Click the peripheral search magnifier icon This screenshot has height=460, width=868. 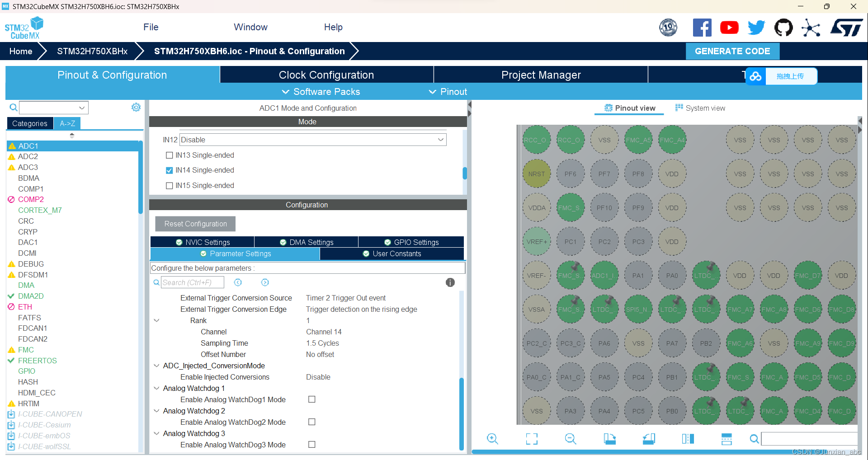(14, 108)
